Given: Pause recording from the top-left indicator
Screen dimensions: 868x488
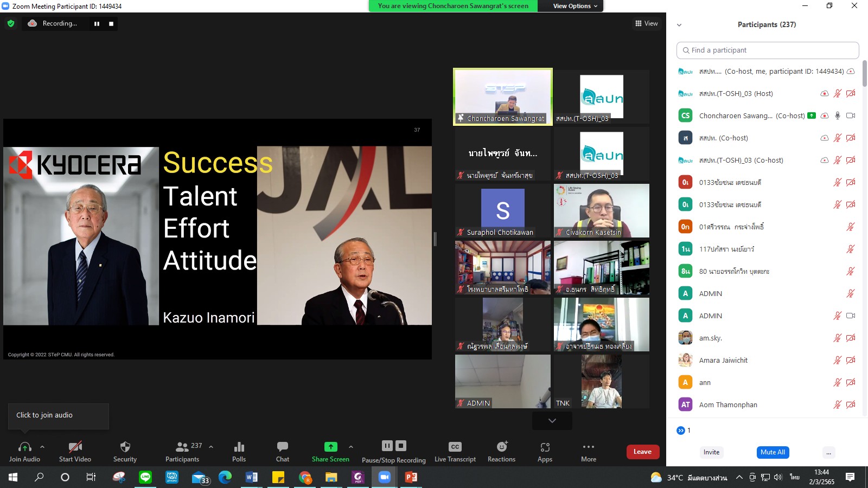Looking at the screenshot, I should [97, 24].
